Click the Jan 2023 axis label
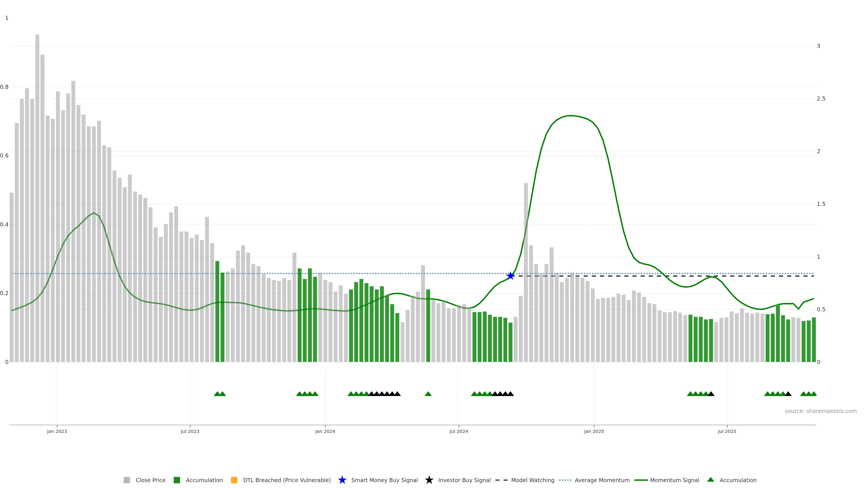 click(57, 431)
